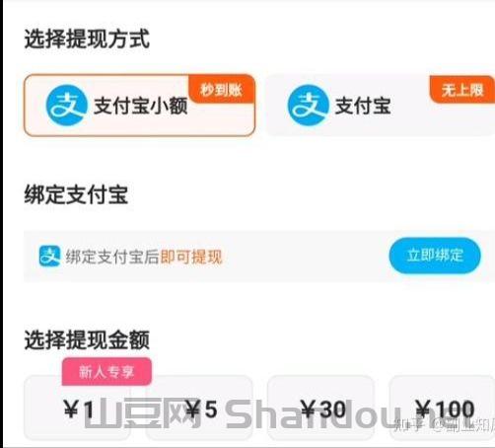Tap the 绑定支付宝后 gray text
This screenshot has width=495, height=448.
pos(112,257)
